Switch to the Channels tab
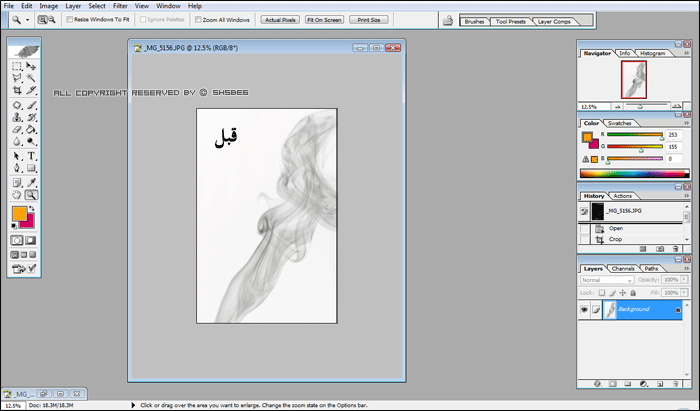Screen dimensions: 700x411 point(623,269)
